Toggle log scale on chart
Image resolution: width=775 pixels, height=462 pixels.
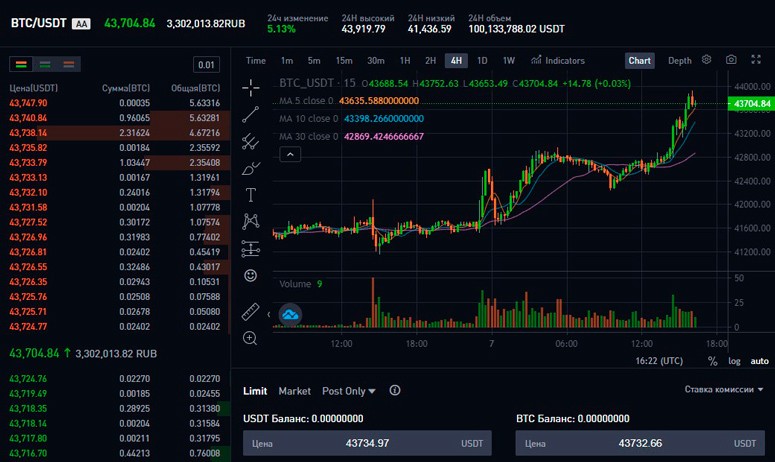pos(734,361)
